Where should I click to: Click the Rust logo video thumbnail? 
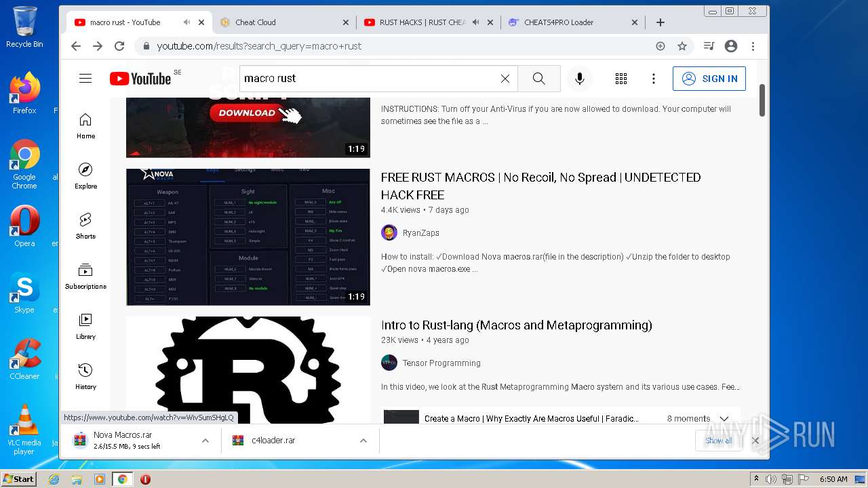[248, 370]
